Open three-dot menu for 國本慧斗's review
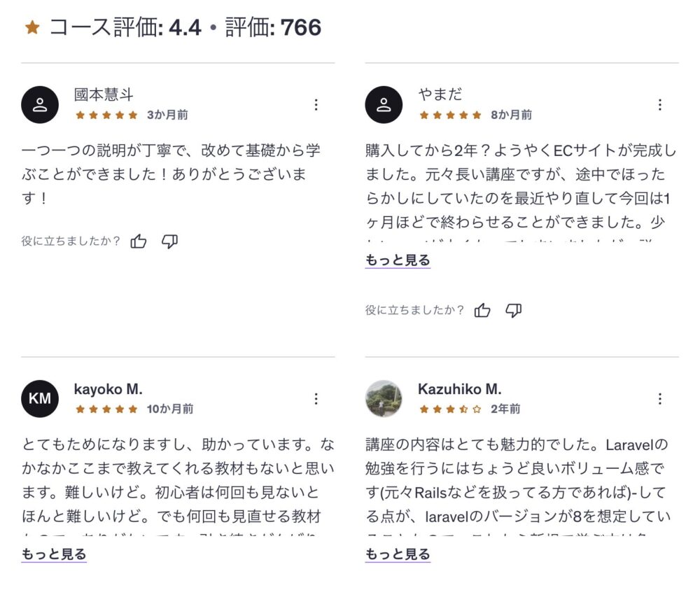Screen dimensions: 700x590 point(316,105)
